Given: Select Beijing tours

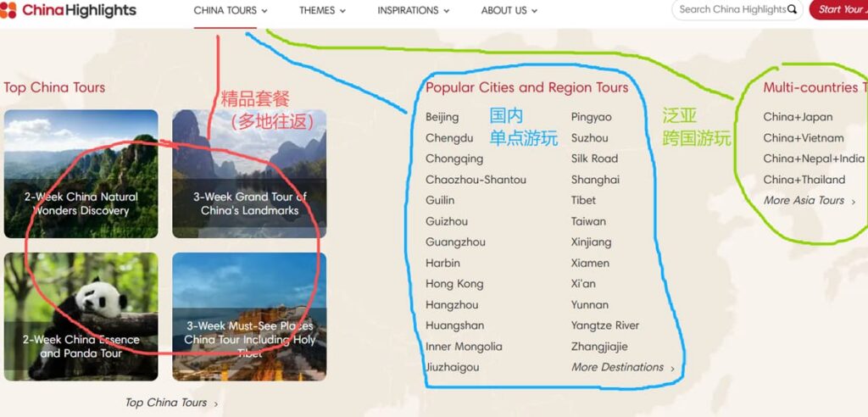Looking at the screenshot, I should point(442,118).
